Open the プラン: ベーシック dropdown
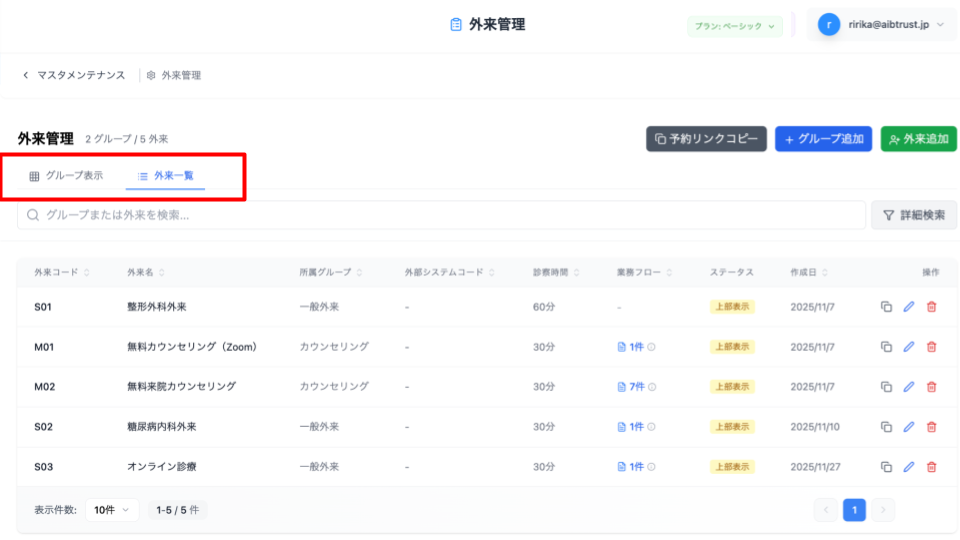The width and height of the screenshot is (960, 540). coord(735,26)
